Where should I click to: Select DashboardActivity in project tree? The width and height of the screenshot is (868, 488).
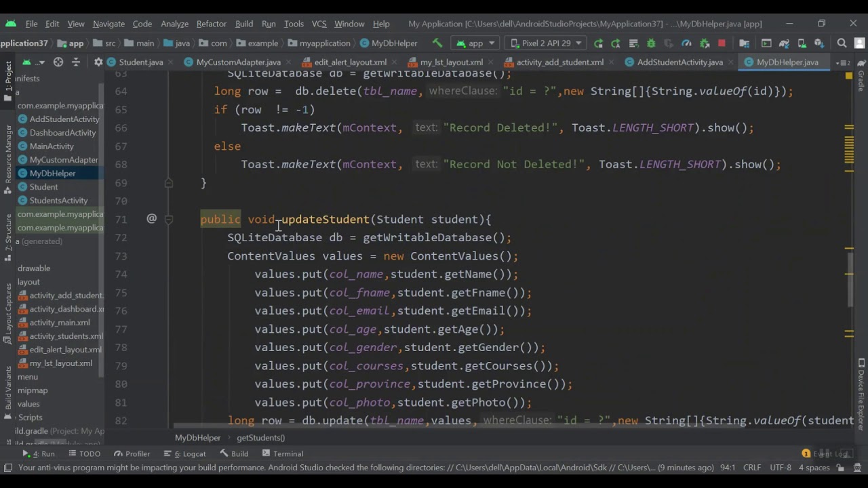click(62, 132)
